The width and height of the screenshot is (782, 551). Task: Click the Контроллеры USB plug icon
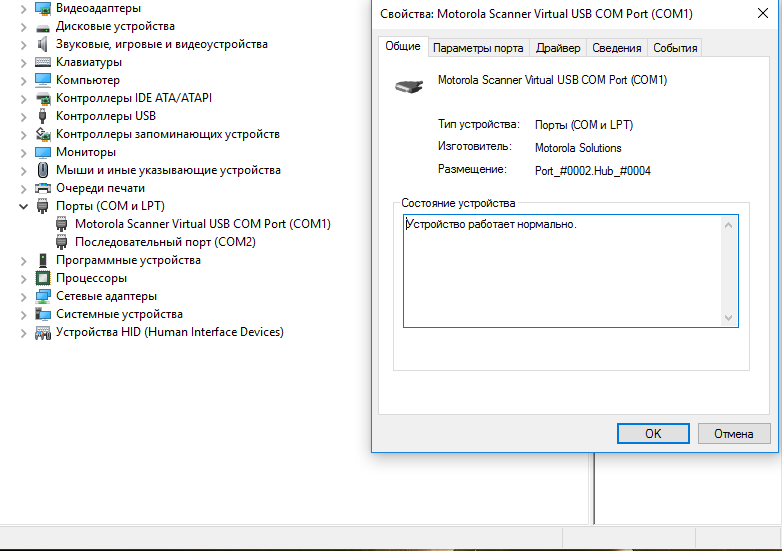(x=43, y=116)
